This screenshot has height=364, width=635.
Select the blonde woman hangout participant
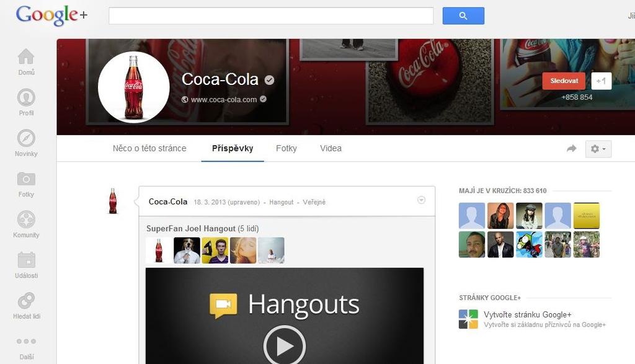click(243, 251)
